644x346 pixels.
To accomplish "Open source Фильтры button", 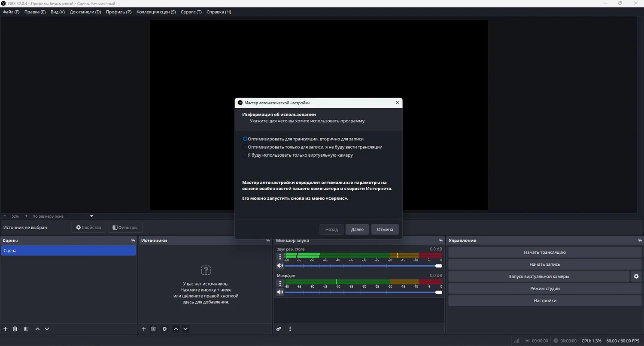I will click(125, 228).
